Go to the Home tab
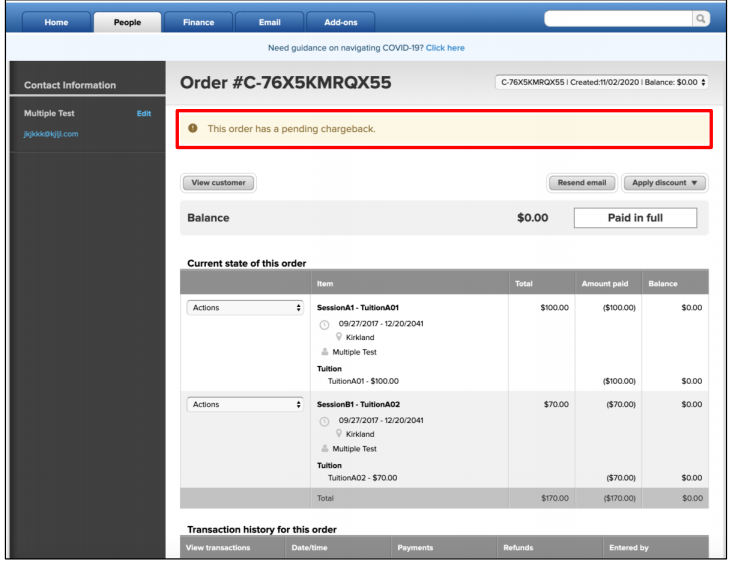This screenshot has width=730, height=561. pyautogui.click(x=56, y=22)
